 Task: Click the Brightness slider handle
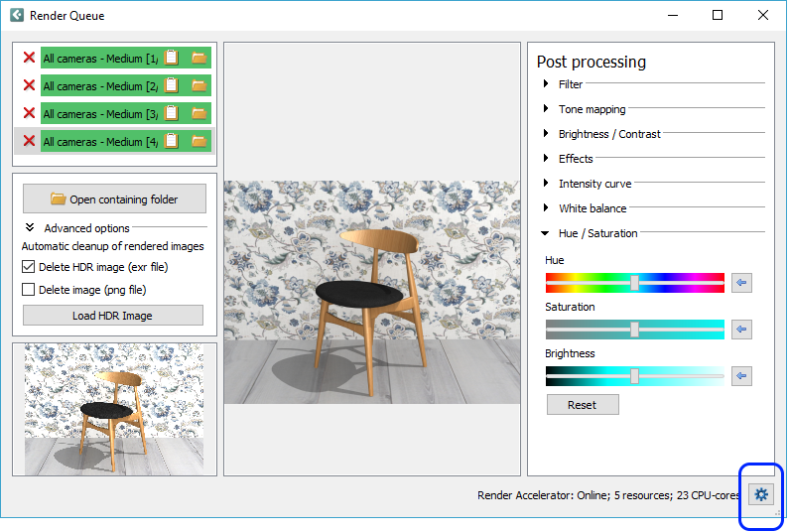[x=634, y=376]
